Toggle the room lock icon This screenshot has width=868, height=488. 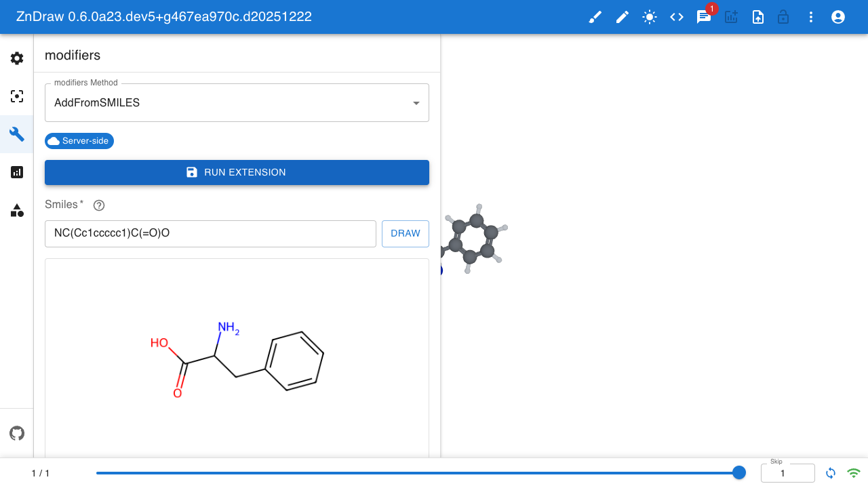[783, 17]
